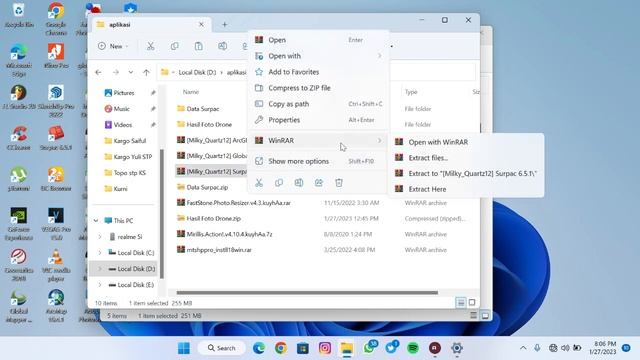Screen dimensions: 640x360
Task: Click Extract to Surpac 6.5.1 folder option
Action: [466, 173]
